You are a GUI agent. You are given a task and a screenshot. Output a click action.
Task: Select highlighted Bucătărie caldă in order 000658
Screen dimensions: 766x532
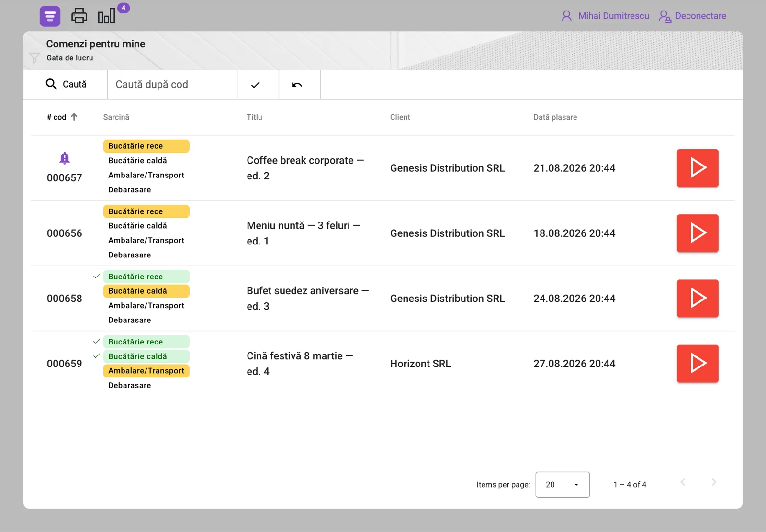[146, 291]
